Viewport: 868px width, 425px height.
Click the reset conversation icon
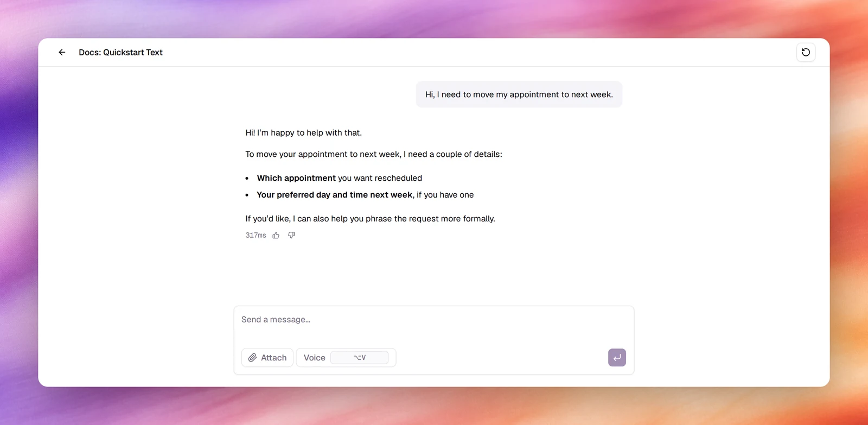tap(806, 53)
